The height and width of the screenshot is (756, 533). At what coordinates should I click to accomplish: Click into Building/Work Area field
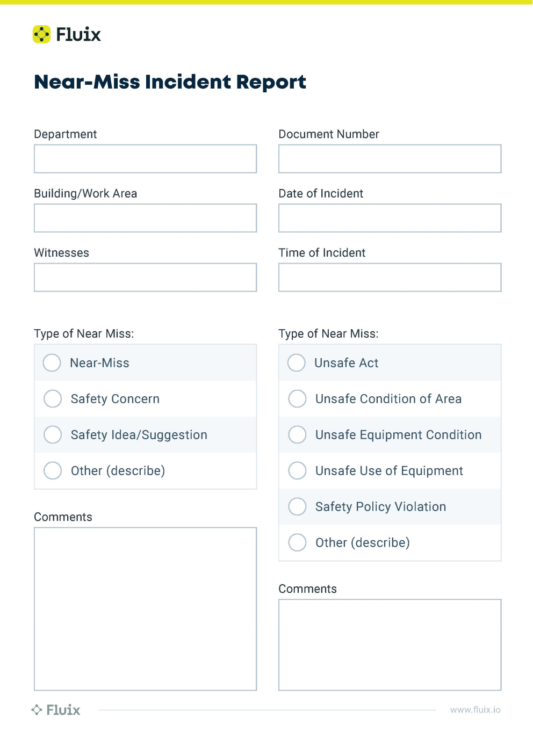(x=145, y=218)
